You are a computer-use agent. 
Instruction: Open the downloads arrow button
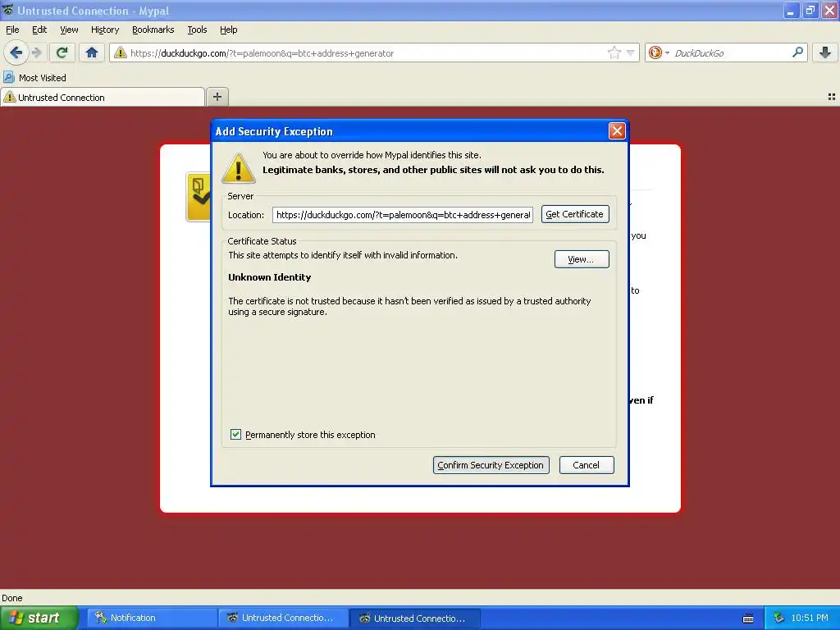825,52
